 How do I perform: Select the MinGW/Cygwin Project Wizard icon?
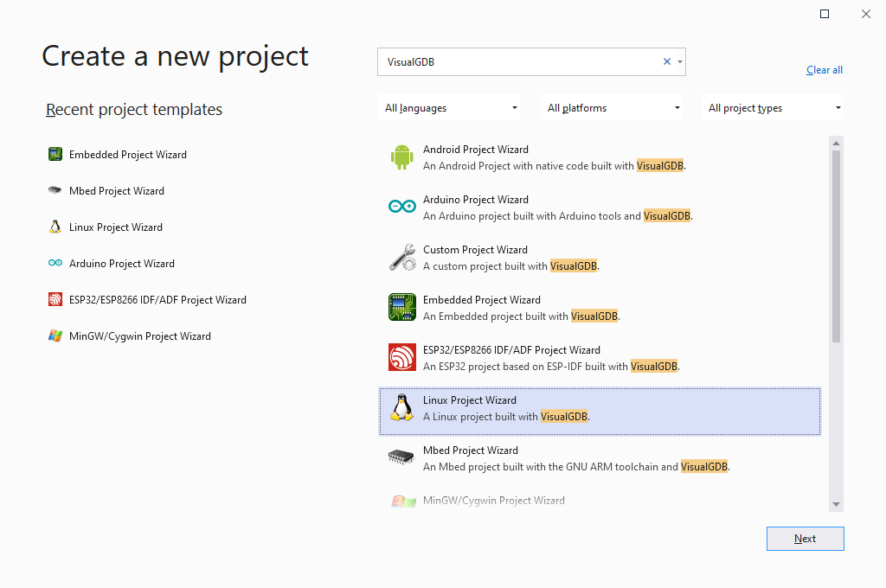(401, 500)
